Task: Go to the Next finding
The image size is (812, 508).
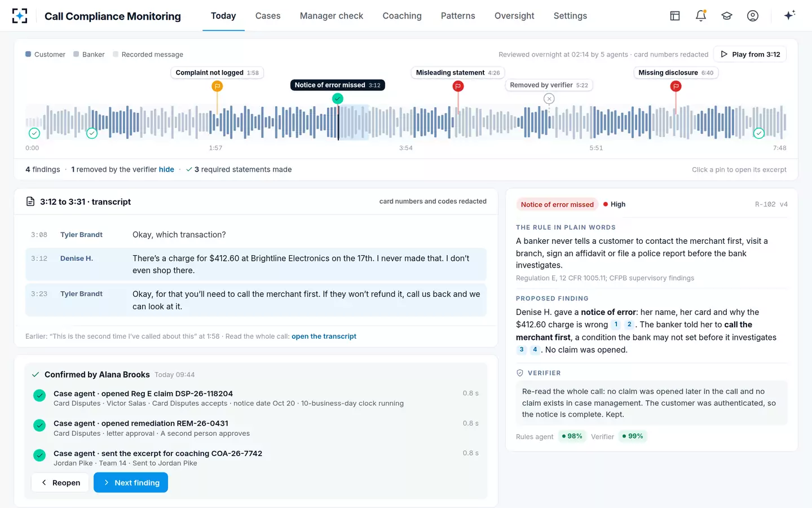Action: tap(131, 483)
